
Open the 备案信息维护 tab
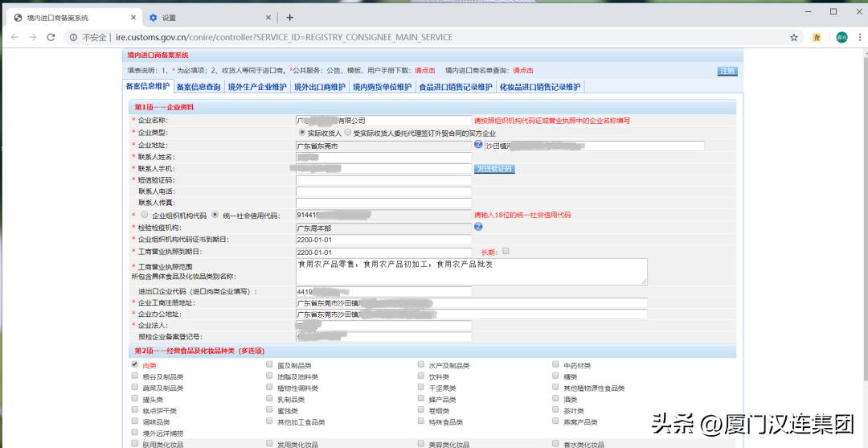pyautogui.click(x=147, y=86)
